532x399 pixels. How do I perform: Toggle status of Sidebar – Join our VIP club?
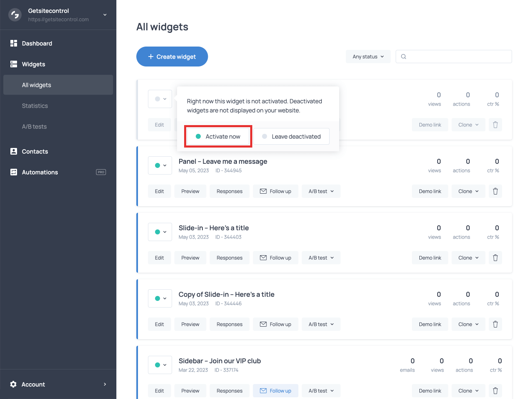pyautogui.click(x=160, y=365)
